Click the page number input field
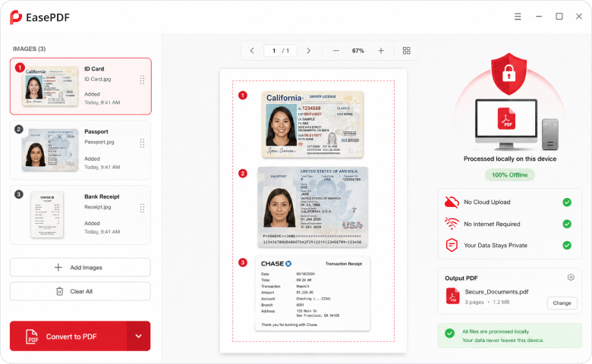The image size is (592, 364). click(274, 51)
